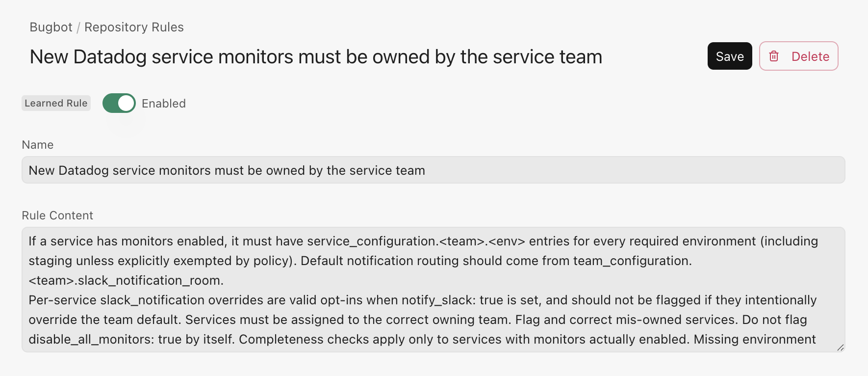Delete this Datadog monitors rule
868x376 pixels.
pyautogui.click(x=799, y=56)
